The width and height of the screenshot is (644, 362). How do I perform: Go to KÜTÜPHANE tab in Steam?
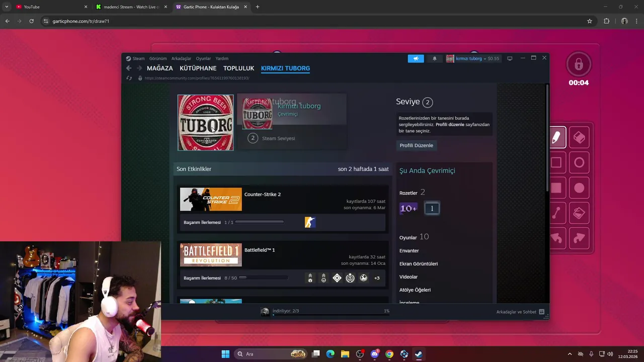(x=198, y=68)
